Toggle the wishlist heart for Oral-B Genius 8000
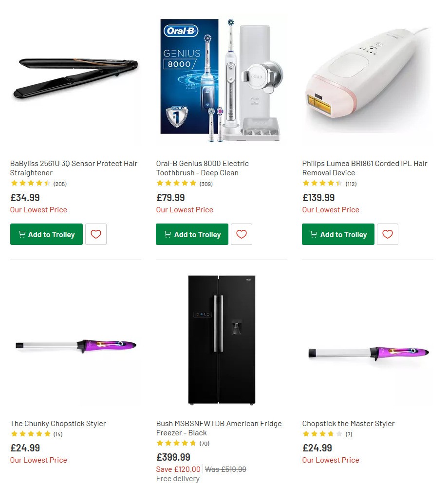 coord(242,234)
